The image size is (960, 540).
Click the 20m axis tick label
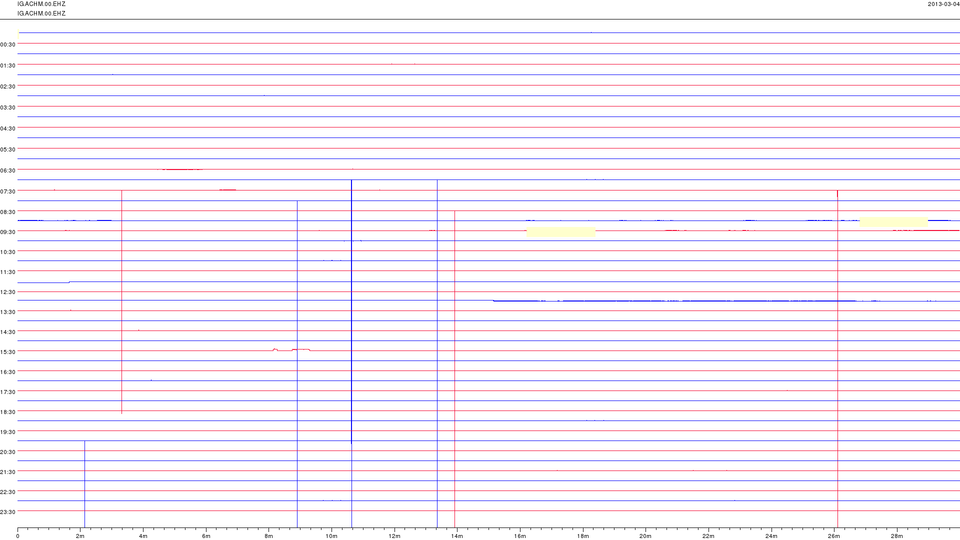point(645,536)
